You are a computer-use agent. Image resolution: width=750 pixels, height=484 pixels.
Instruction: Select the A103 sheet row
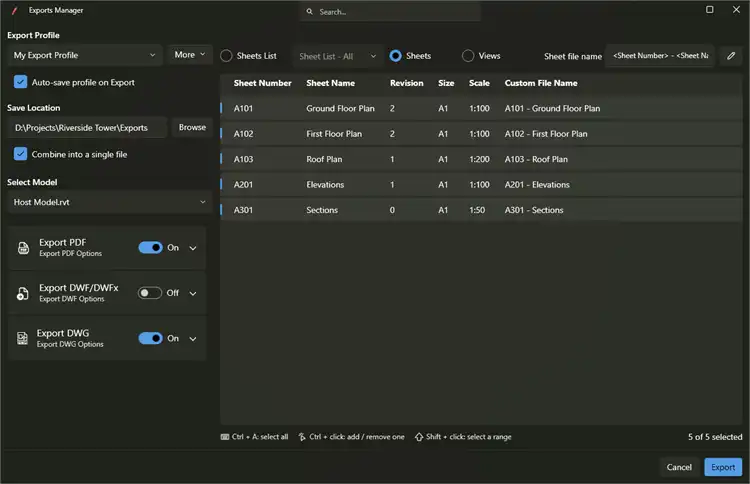click(481, 159)
